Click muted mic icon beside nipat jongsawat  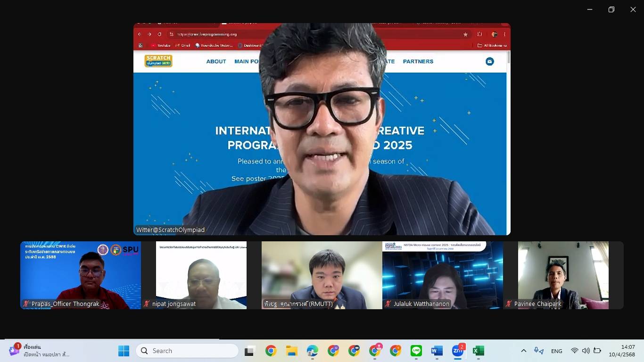tap(147, 304)
